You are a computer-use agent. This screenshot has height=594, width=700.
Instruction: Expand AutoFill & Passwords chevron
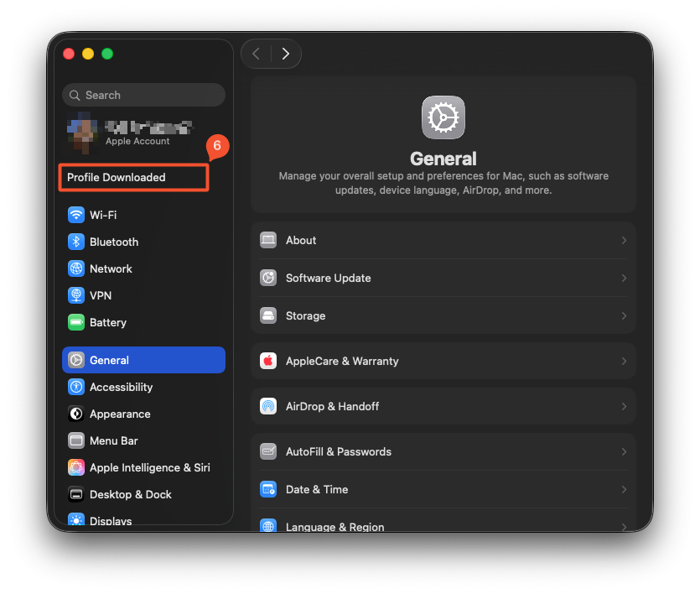624,451
